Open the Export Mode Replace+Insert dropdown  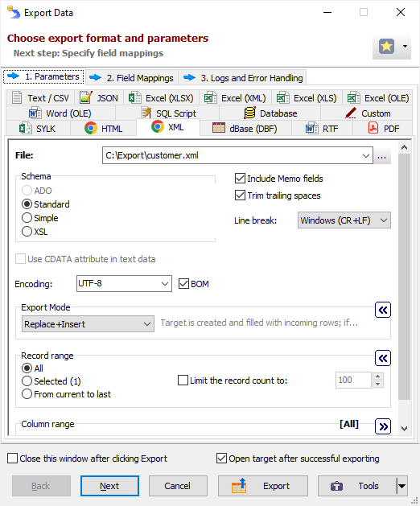[x=88, y=324]
